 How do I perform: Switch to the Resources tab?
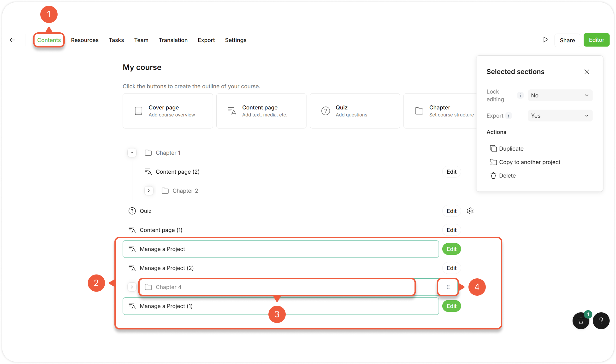point(85,40)
